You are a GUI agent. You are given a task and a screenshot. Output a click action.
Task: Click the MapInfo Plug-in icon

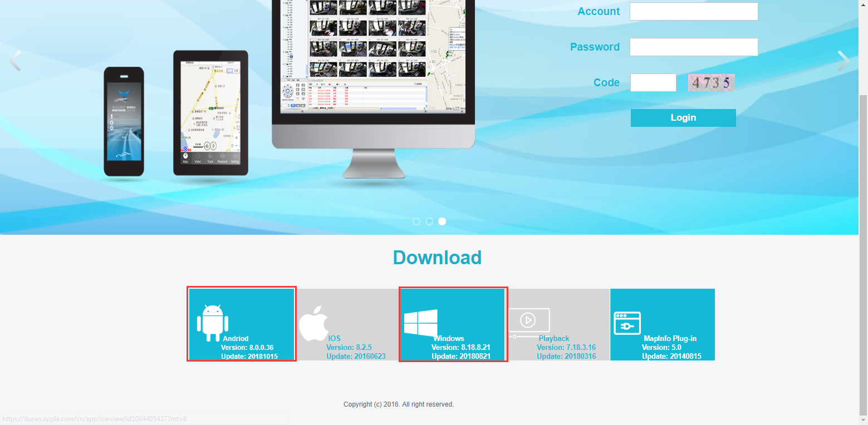coord(627,323)
